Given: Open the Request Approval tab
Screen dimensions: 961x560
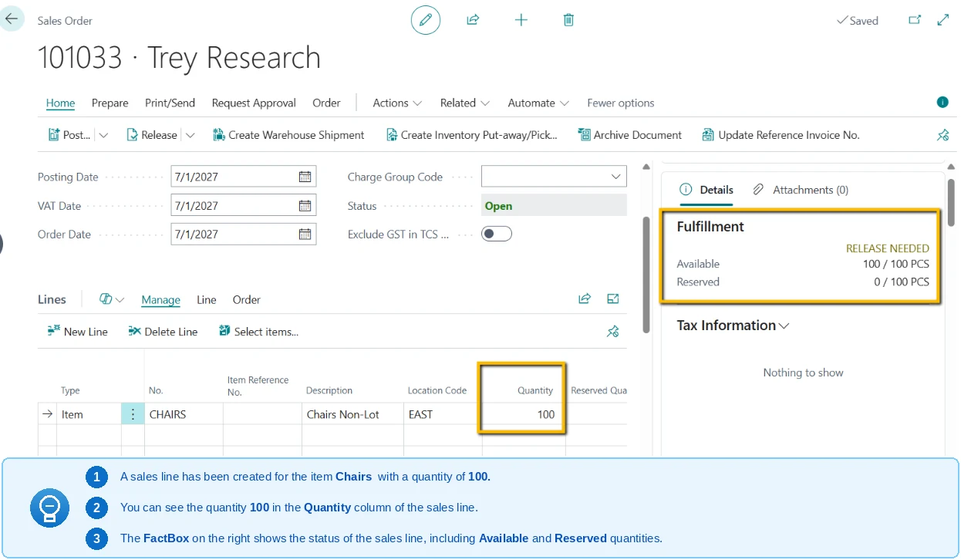Looking at the screenshot, I should pyautogui.click(x=254, y=103).
